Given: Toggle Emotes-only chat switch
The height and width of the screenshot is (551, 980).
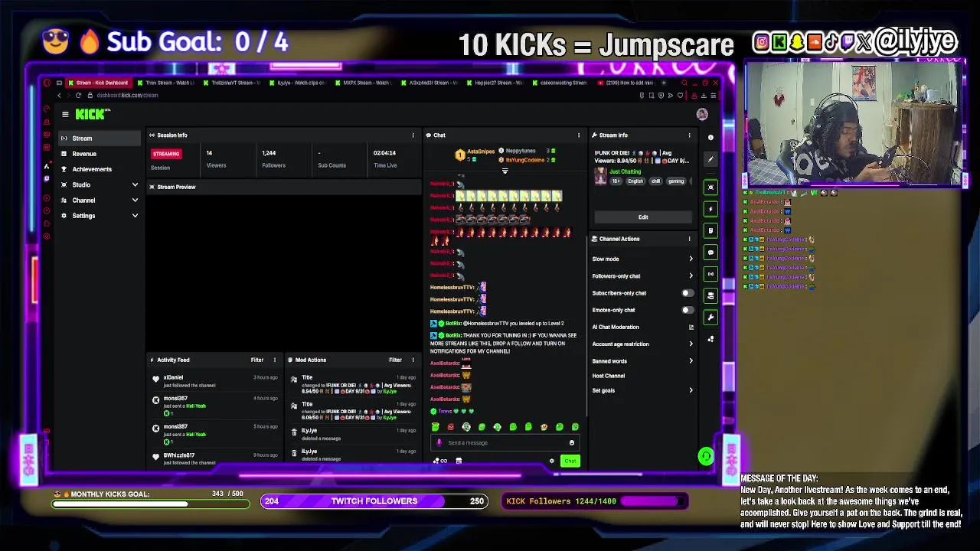Looking at the screenshot, I should 688,310.
